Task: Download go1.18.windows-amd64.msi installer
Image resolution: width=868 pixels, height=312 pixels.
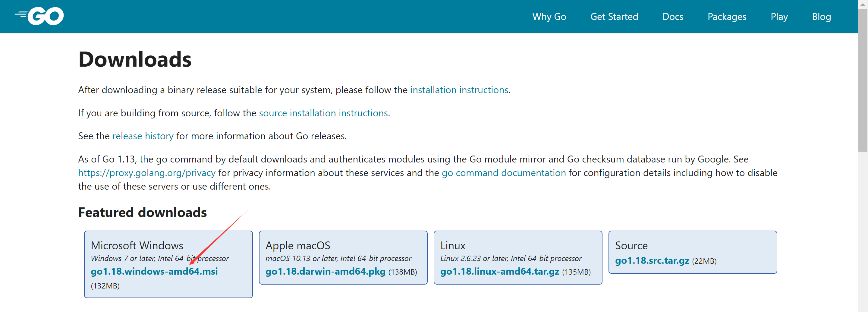Action: pyautogui.click(x=154, y=271)
